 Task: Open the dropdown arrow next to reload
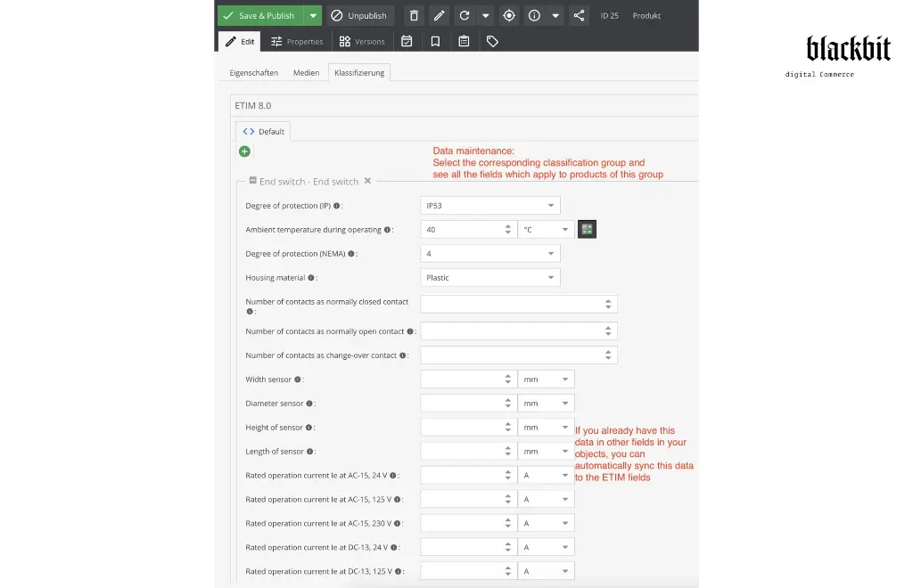coord(485,16)
